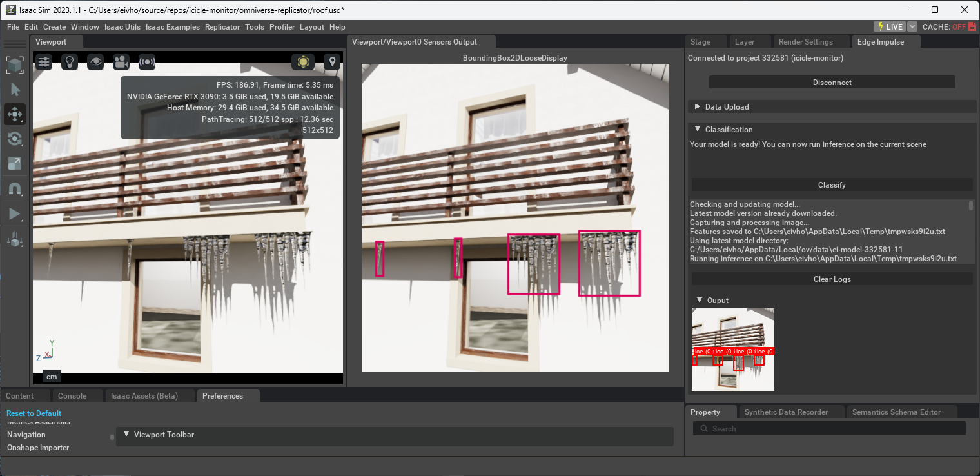Viewport: 980px width, 476px height.
Task: Select the selection mode cube icon
Action: [x=15, y=64]
